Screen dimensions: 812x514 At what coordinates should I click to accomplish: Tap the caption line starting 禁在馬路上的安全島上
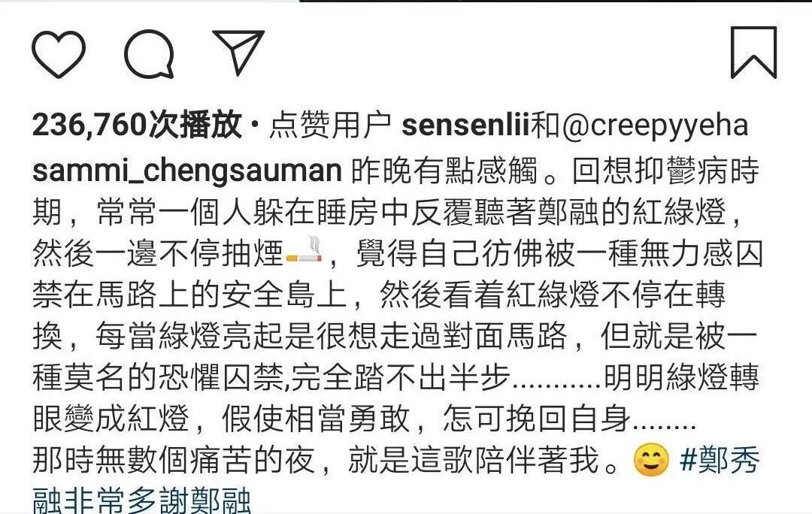[378, 295]
